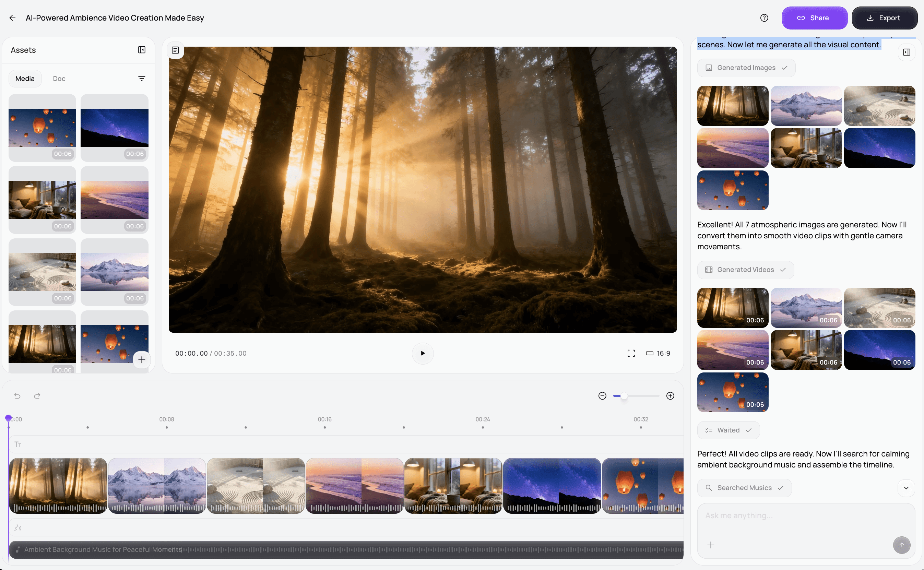Screen dimensions: 924x570
Task: Switch to the Doc tab
Action: (x=59, y=79)
